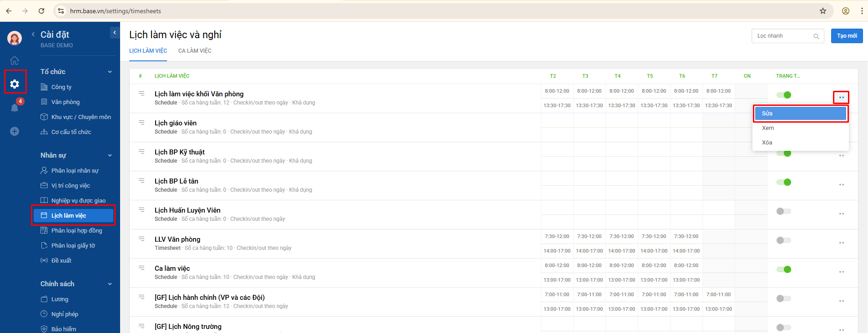868x333 pixels.
Task: Go back using arrow beside Cài đặt
Action: [33, 35]
